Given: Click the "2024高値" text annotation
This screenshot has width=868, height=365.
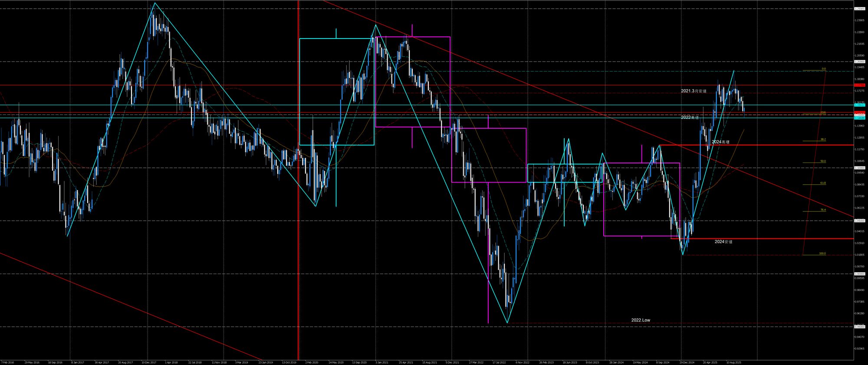Looking at the screenshot, I should click(720, 142).
